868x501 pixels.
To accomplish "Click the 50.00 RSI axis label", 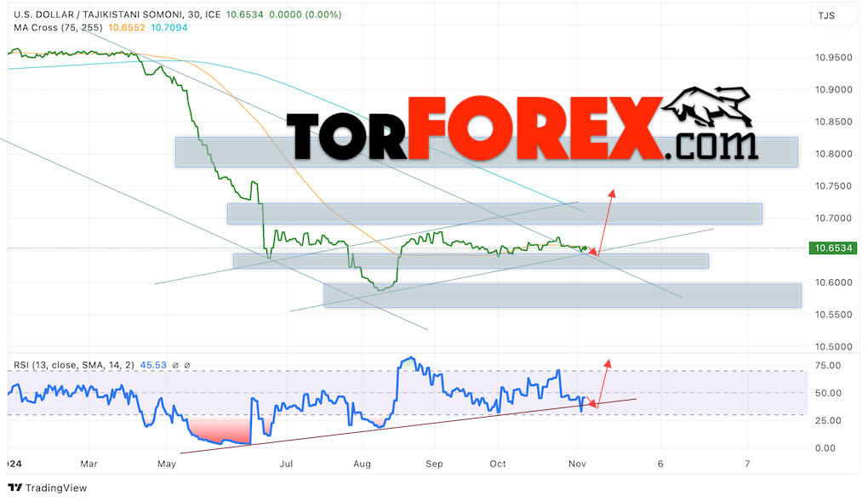I will [828, 393].
